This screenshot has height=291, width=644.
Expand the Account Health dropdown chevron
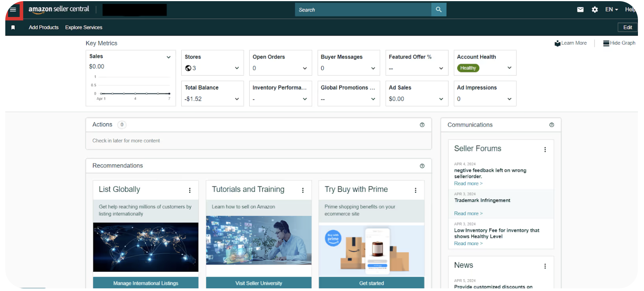pyautogui.click(x=509, y=68)
